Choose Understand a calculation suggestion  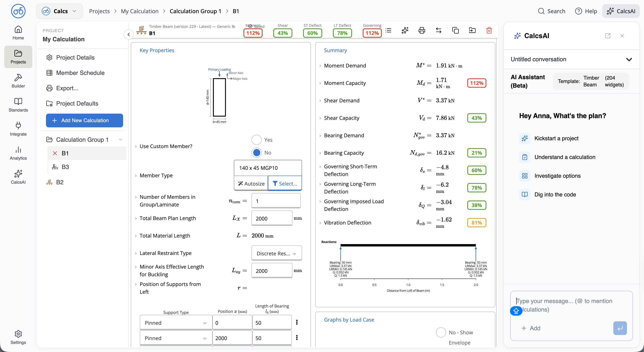[558, 157]
